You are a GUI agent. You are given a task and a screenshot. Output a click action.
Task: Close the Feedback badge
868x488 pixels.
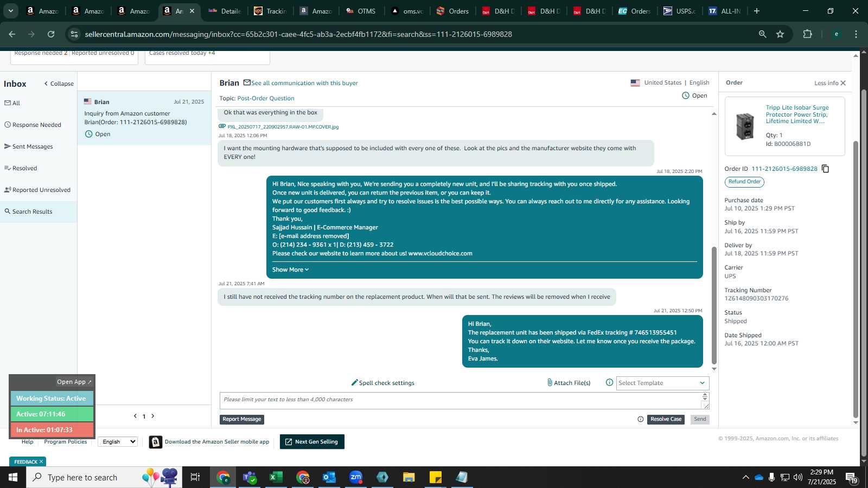[41, 462]
